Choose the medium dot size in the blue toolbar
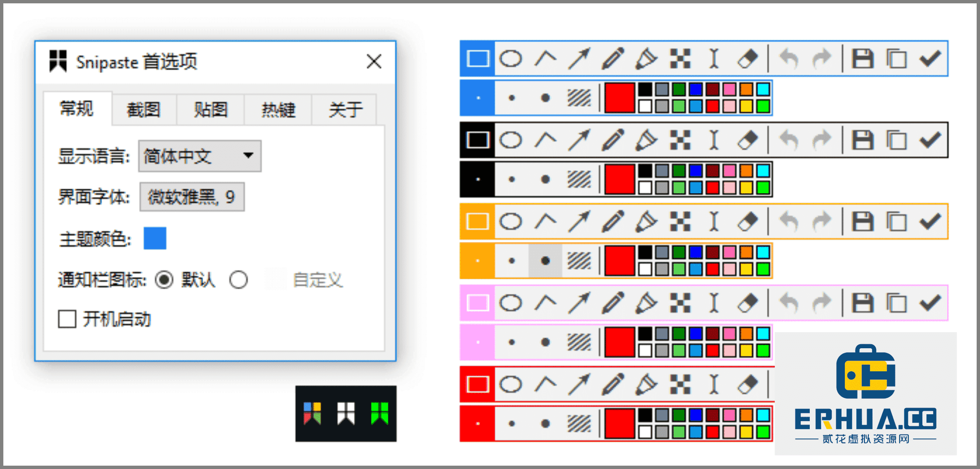 tap(512, 98)
